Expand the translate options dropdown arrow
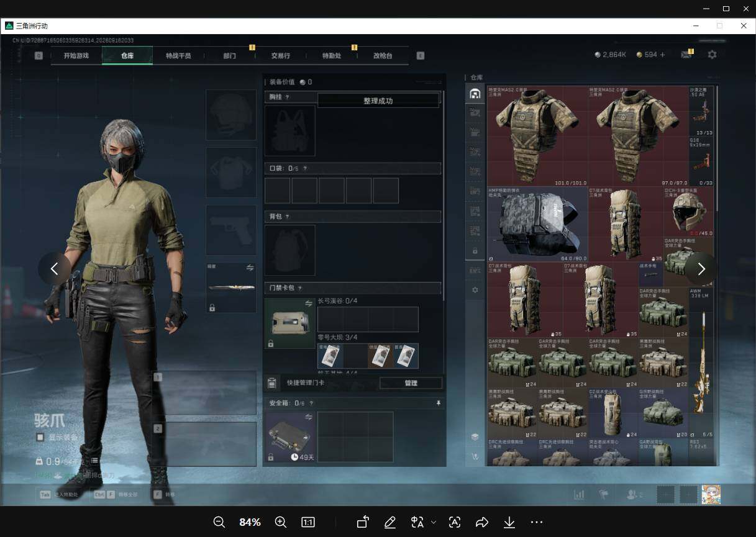Screen dimensions: 756x537 (434, 522)
